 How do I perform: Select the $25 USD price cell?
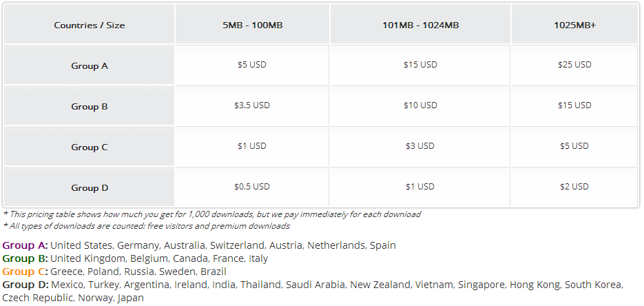tap(574, 65)
